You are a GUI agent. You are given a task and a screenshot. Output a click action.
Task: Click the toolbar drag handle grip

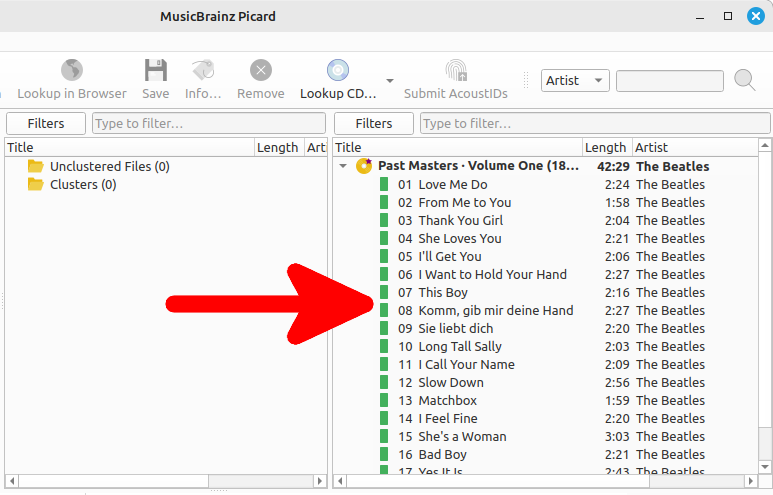pos(526,80)
